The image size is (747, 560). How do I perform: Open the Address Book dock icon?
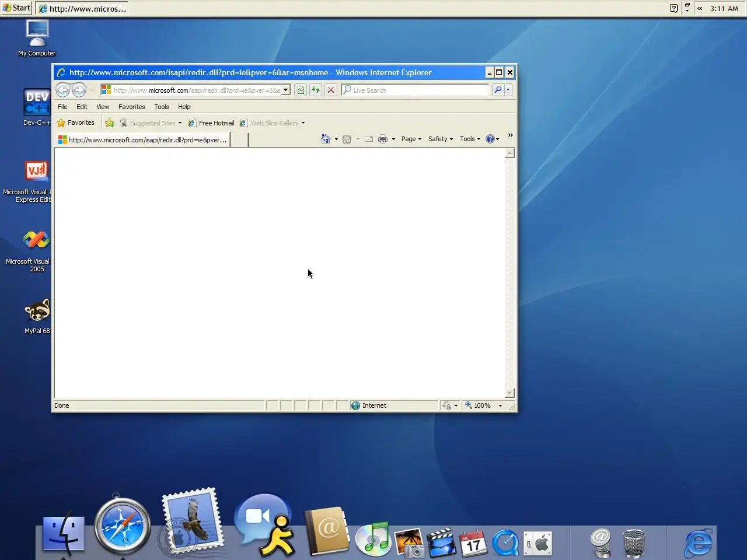pyautogui.click(x=327, y=531)
